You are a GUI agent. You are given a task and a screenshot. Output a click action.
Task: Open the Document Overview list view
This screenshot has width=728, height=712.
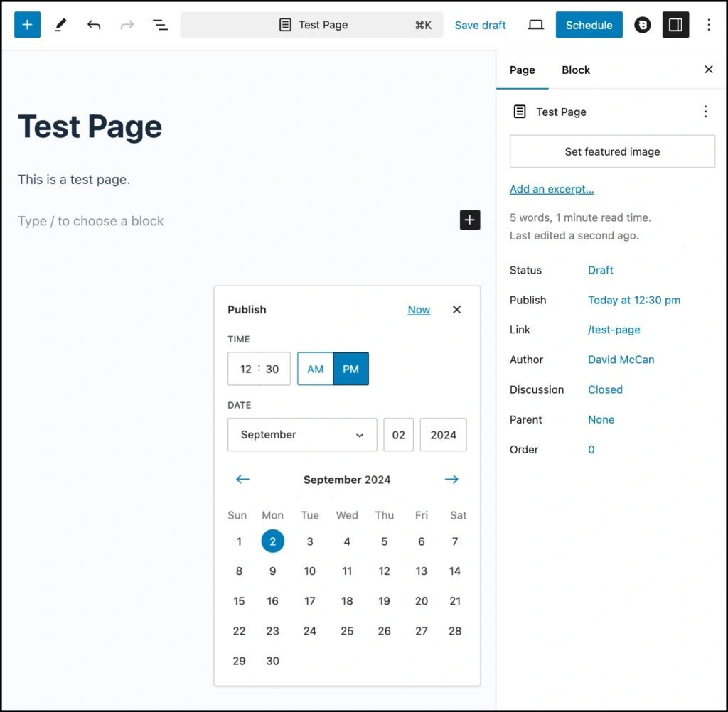[x=160, y=24]
